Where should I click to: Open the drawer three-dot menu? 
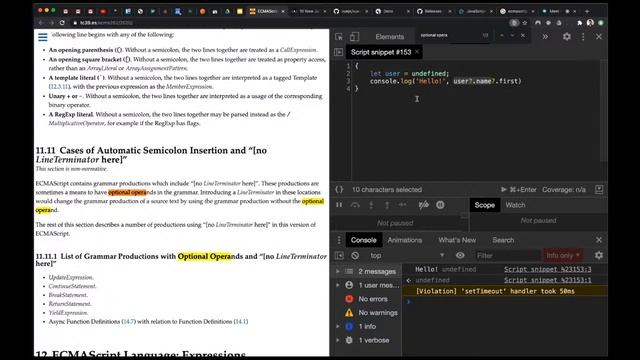pos(339,240)
